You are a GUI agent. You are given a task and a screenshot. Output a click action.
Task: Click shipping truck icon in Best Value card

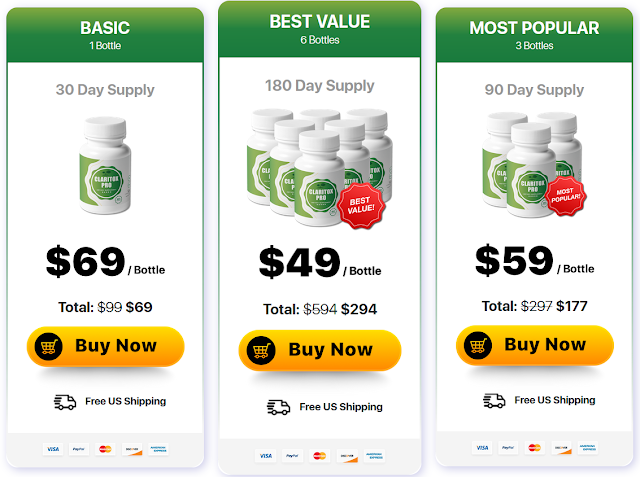pyautogui.click(x=278, y=407)
